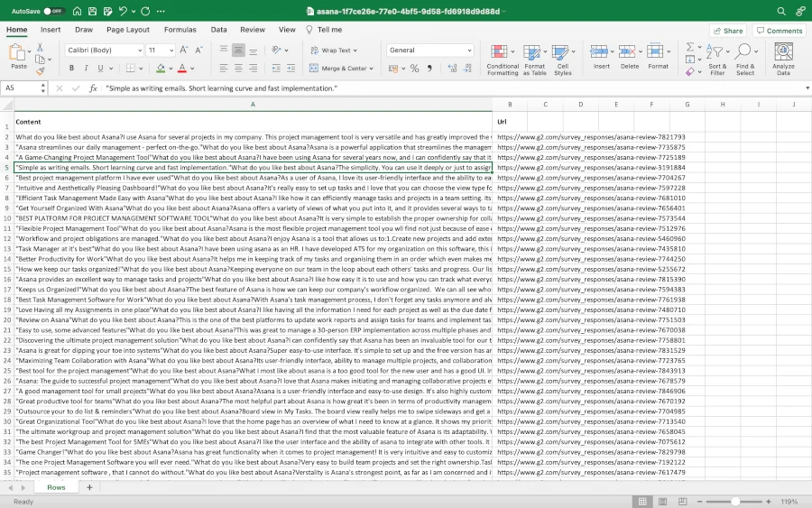Apply comma style format
The image size is (812, 508).
click(x=429, y=69)
